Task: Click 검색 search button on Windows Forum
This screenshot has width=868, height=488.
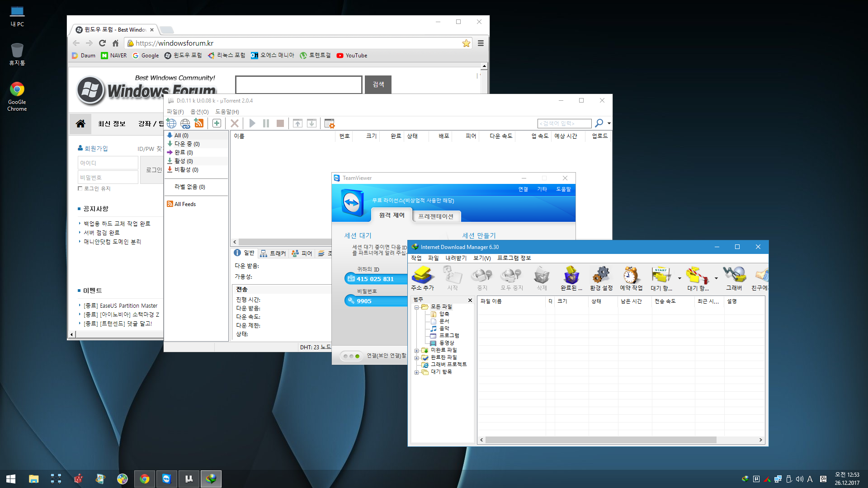Action: coord(378,84)
